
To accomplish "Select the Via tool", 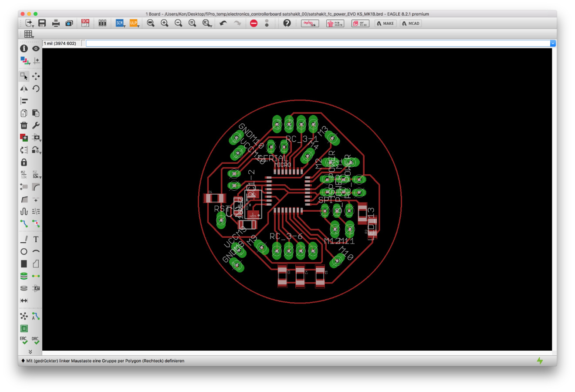I will coord(24,276).
